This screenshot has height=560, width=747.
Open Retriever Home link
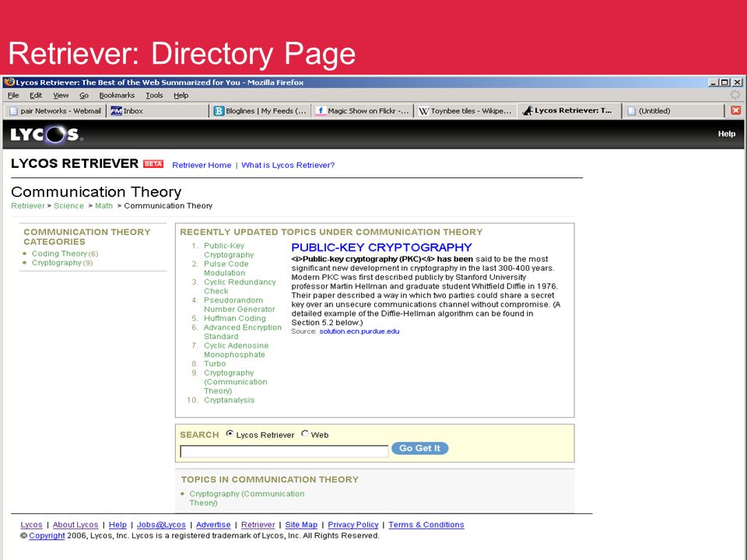pyautogui.click(x=202, y=165)
